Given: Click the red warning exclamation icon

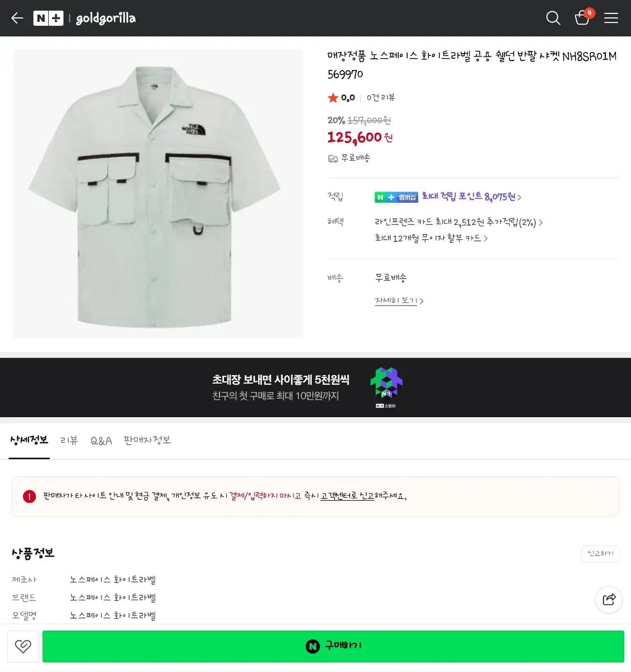Looking at the screenshot, I should tap(29, 496).
